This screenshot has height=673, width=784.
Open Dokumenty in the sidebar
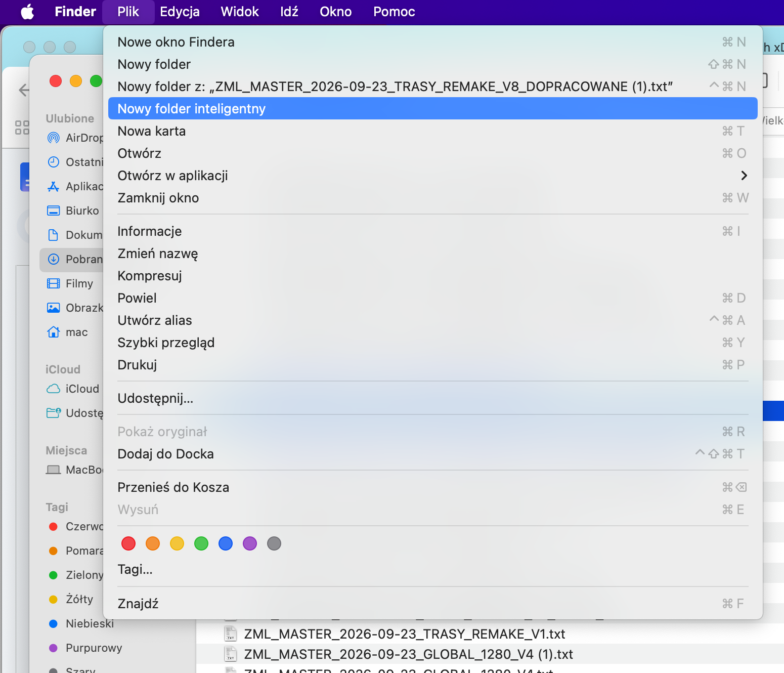point(71,235)
